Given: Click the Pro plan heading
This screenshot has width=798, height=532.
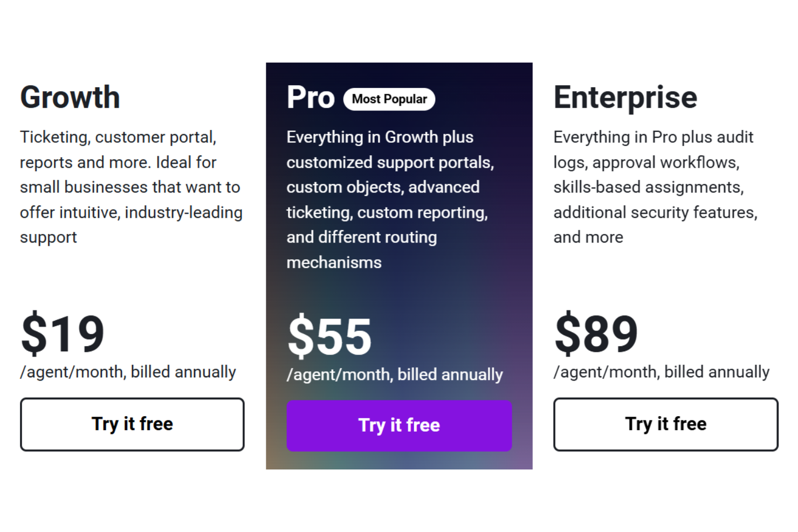Looking at the screenshot, I should pos(311,97).
